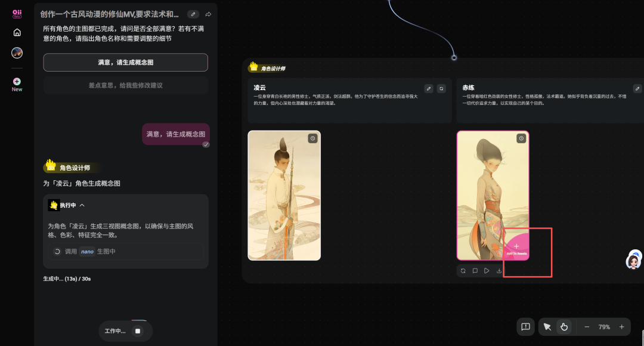Select the 凌云 character image
Screen dimensions: 644x346
[x=284, y=196]
